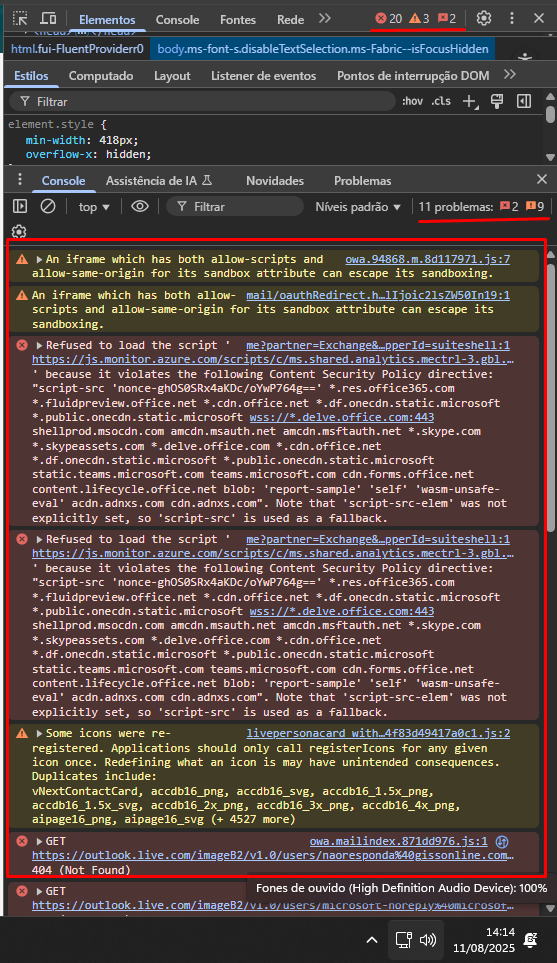This screenshot has width=557, height=963.
Task: Show more styles sidebar tabs chevron
Action: point(510,75)
